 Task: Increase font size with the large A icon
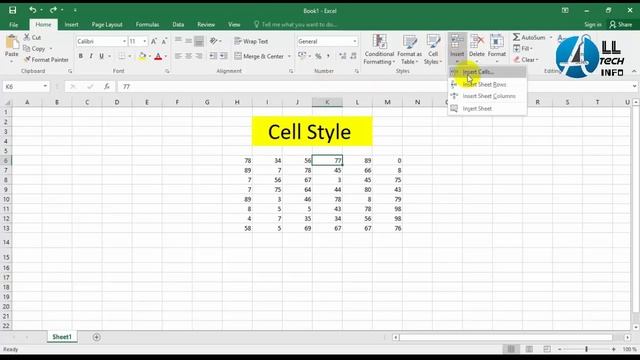154,41
